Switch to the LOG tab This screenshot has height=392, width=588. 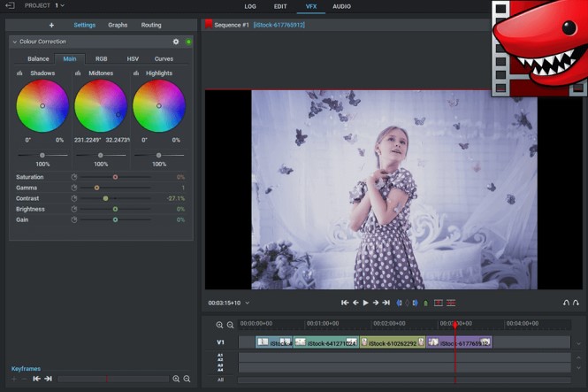click(x=250, y=6)
